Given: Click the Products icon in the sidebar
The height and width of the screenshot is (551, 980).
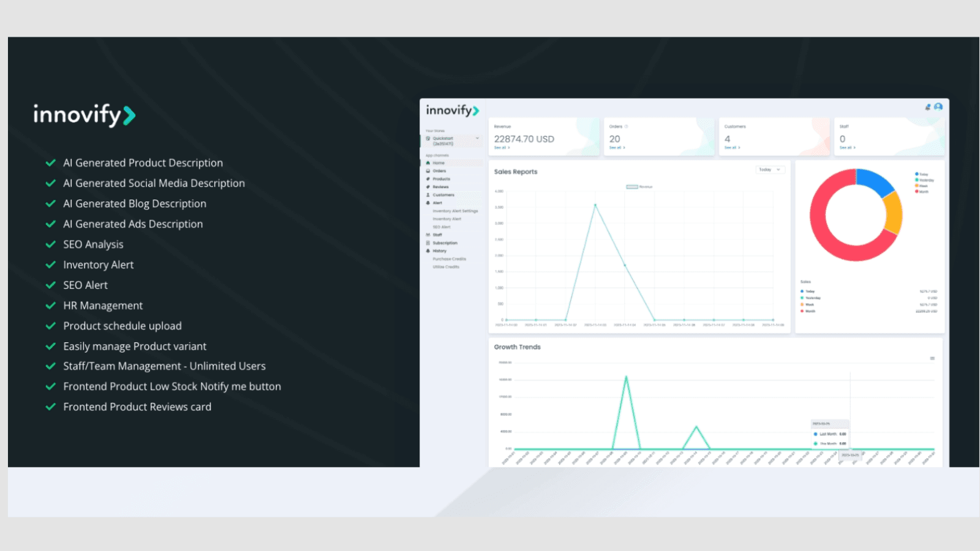Looking at the screenshot, I should coord(428,179).
